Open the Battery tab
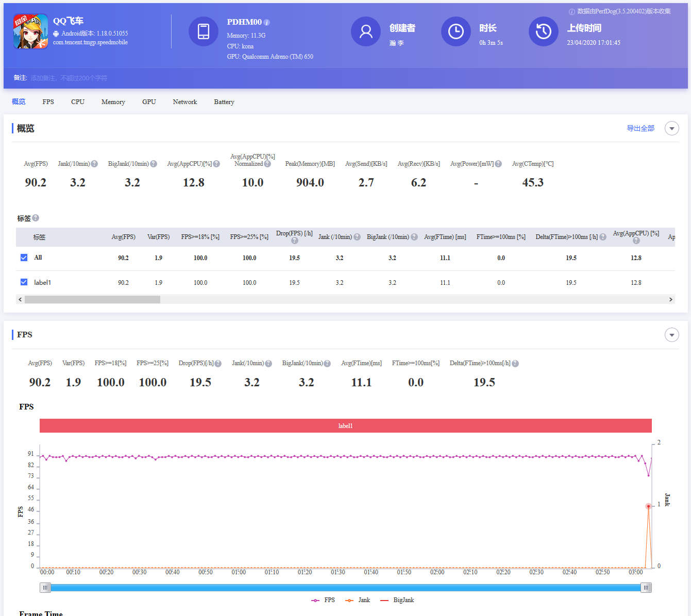This screenshot has height=616, width=691. [224, 102]
